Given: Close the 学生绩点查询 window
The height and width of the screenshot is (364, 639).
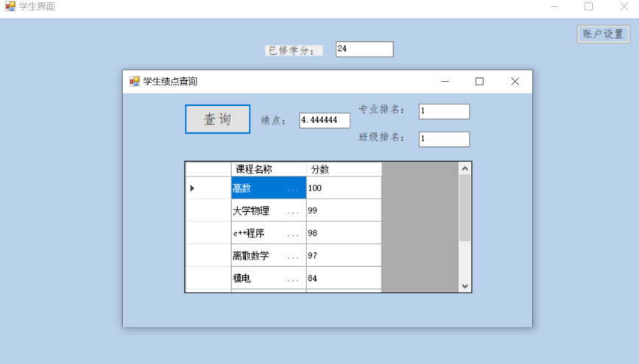Looking at the screenshot, I should click(515, 82).
